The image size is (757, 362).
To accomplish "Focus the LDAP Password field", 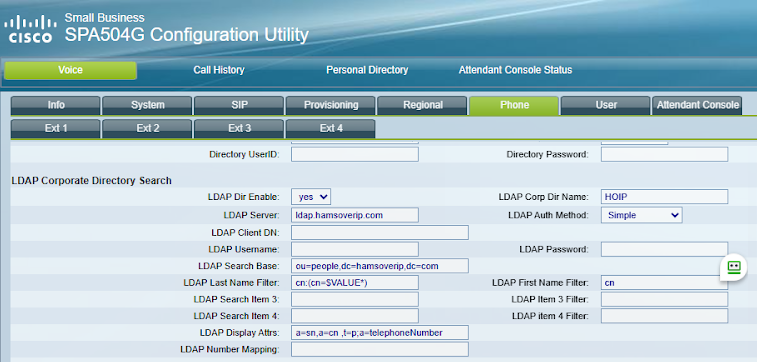I will (x=664, y=250).
